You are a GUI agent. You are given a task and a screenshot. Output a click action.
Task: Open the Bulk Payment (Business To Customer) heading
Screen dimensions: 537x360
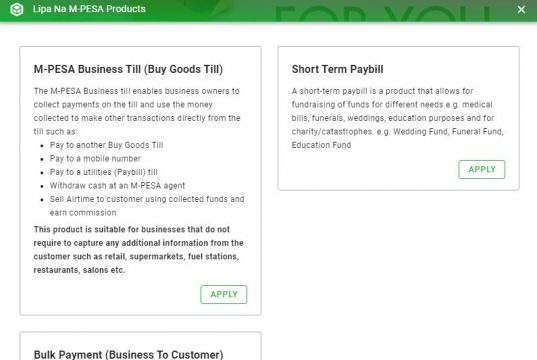tap(128, 355)
